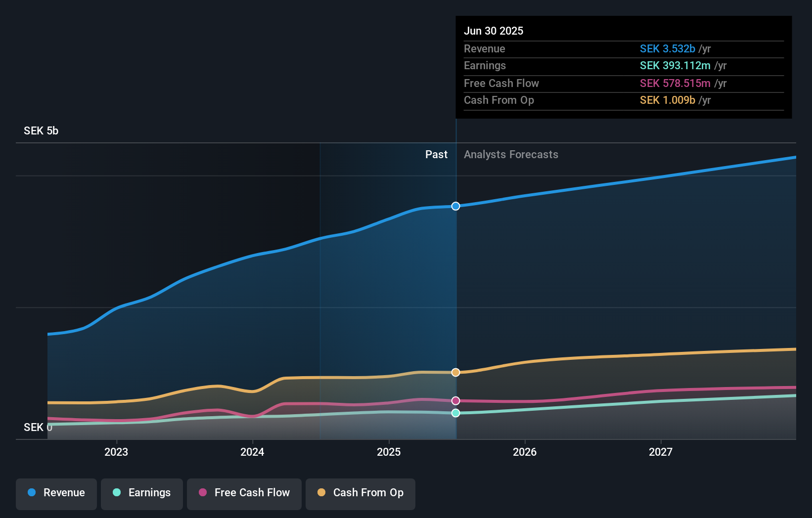Click the 2026 axis label
The width and height of the screenshot is (812, 518).
click(x=525, y=452)
